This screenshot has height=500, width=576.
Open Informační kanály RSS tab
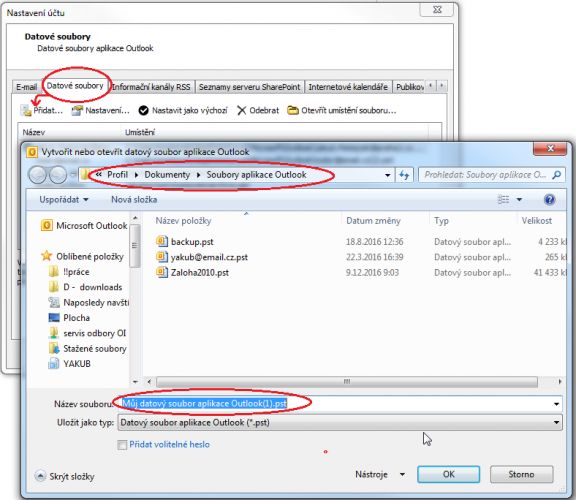coord(151,87)
